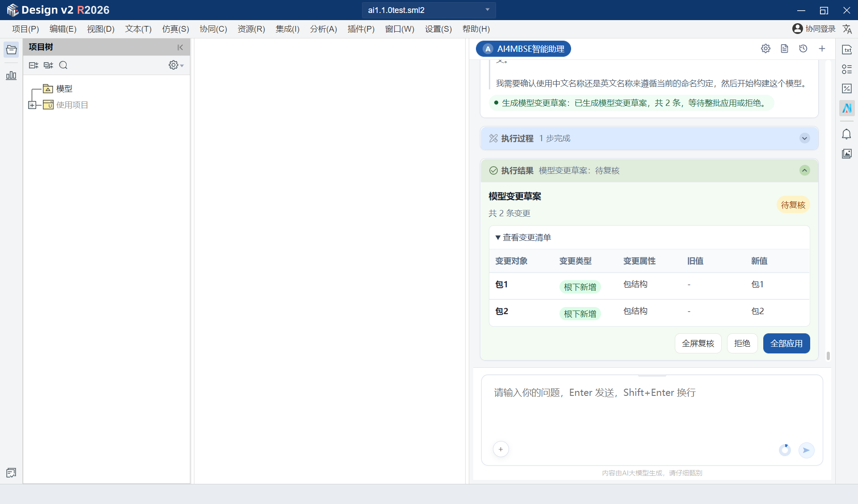Start new chat with plus icon
The image size is (858, 504).
pos(822,49)
